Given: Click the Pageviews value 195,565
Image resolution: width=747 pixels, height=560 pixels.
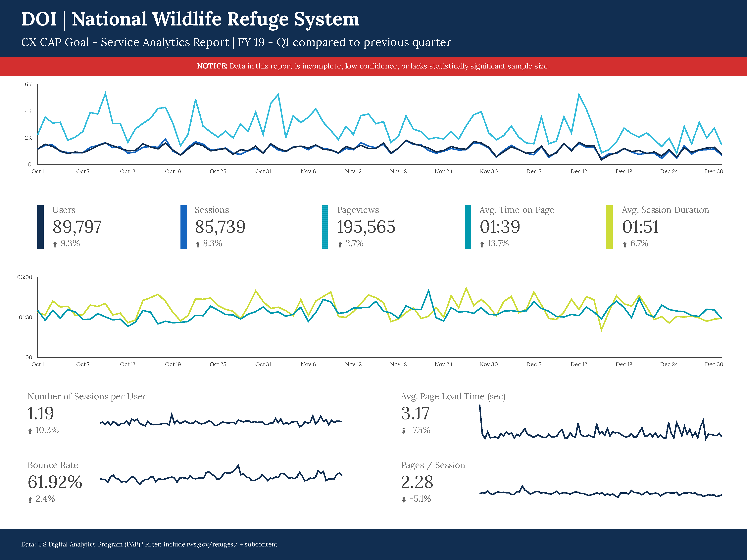Looking at the screenshot, I should [x=366, y=227].
